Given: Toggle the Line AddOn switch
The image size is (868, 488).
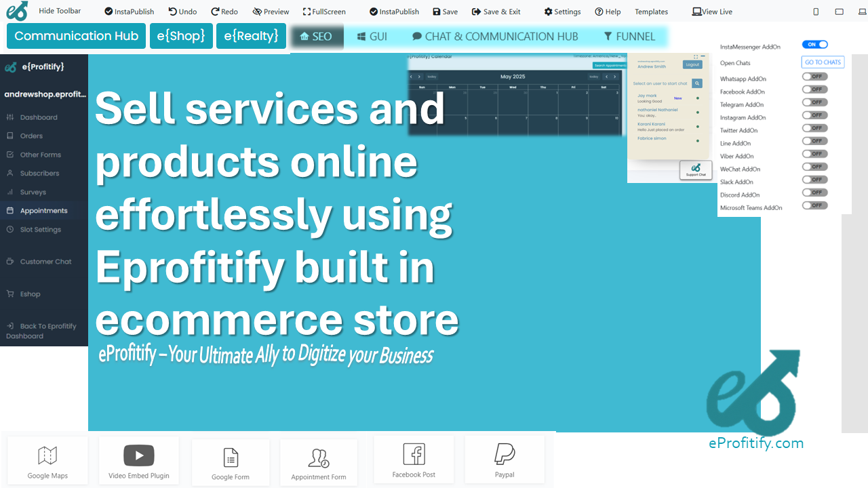Looking at the screenshot, I should (815, 141).
